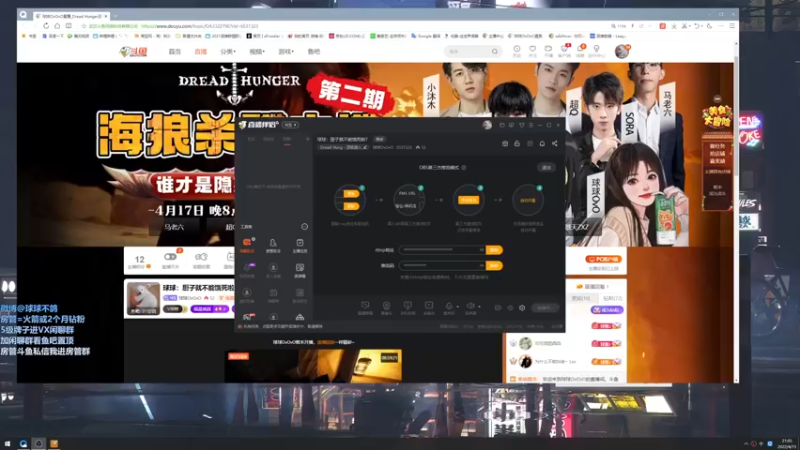The image size is (800, 450).
Task: Switch to the 钻粉 tab in the rank panel
Action: (612, 298)
